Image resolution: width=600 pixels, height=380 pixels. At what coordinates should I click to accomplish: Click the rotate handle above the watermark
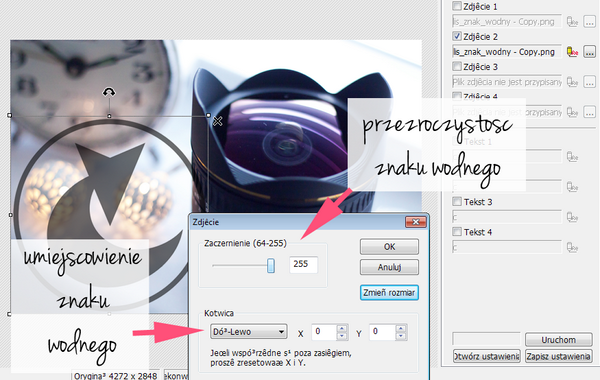(109, 92)
